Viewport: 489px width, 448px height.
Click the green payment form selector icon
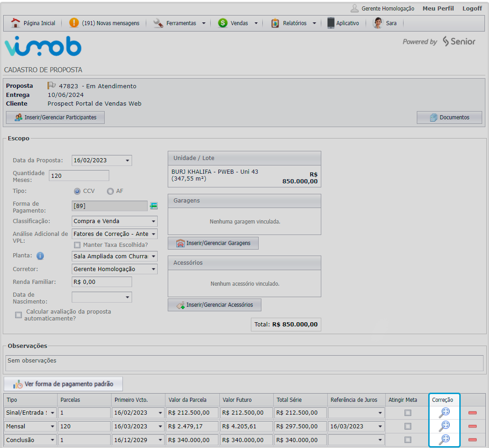click(x=154, y=206)
